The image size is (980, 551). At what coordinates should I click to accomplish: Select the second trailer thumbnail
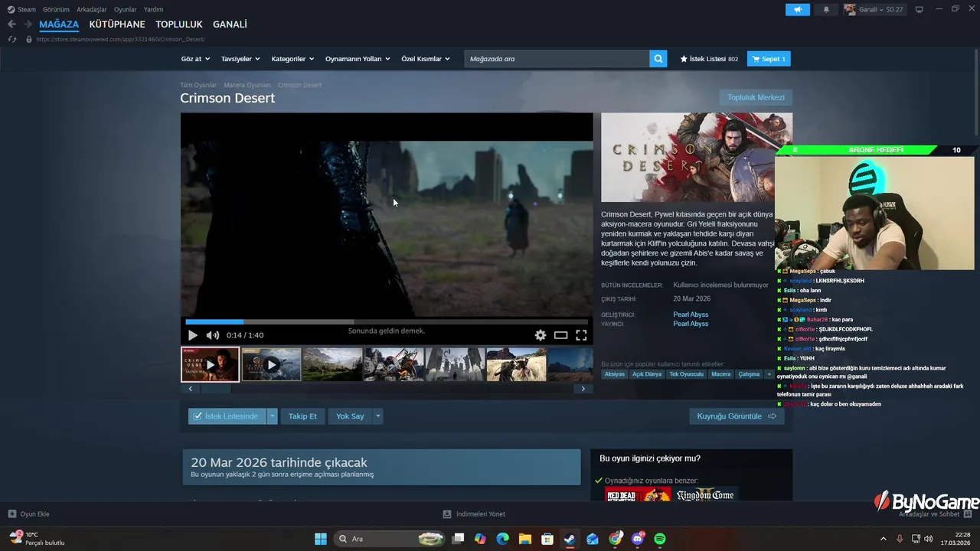pyautogui.click(x=272, y=364)
